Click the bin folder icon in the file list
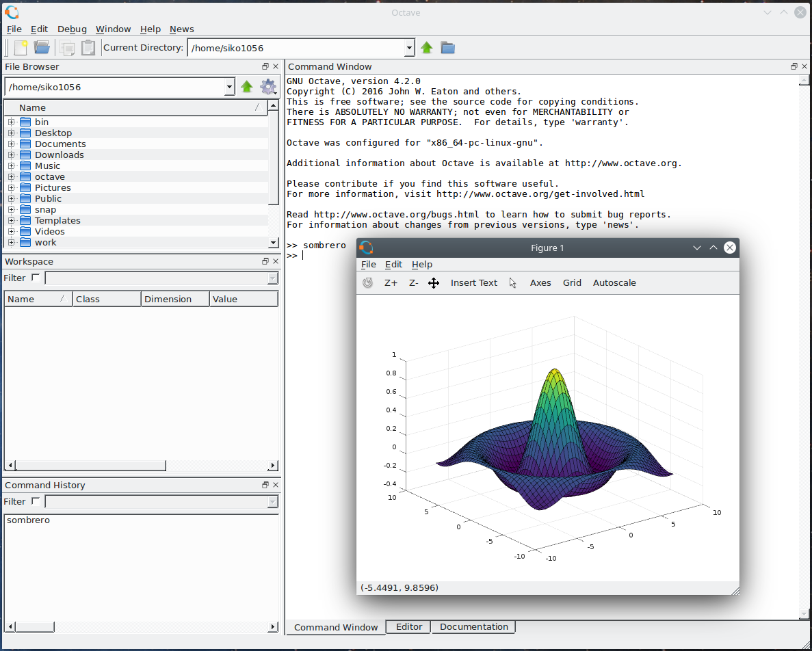The image size is (812, 651). pos(25,122)
